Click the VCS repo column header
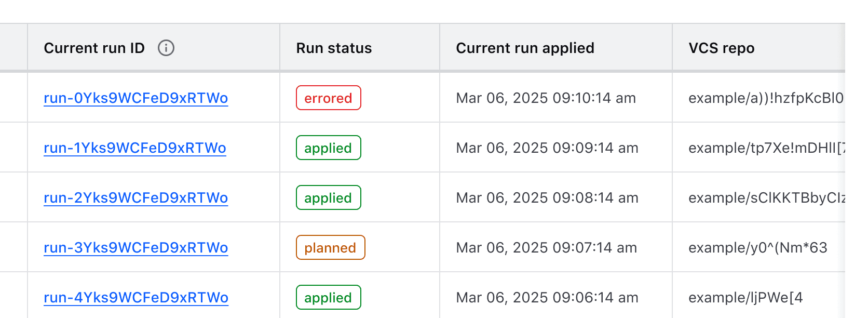 [721, 48]
